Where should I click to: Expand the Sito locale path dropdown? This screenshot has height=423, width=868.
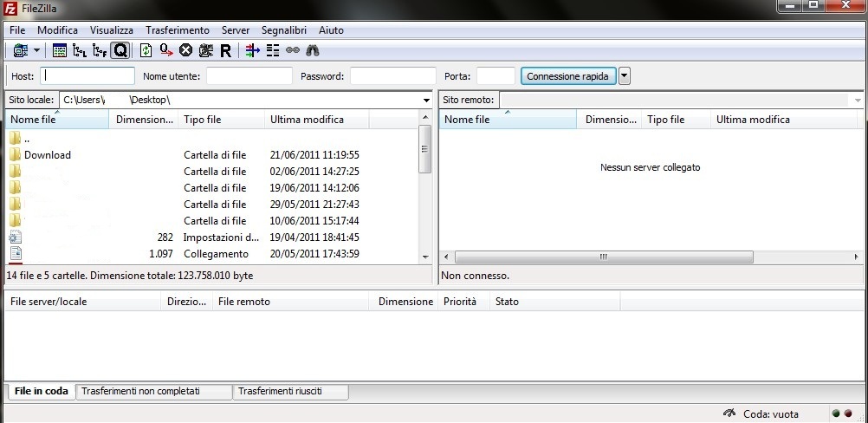(425, 101)
